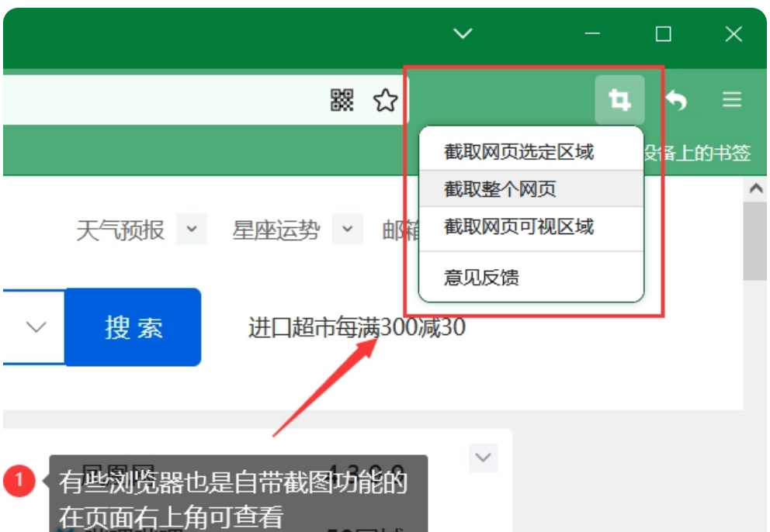
Task: Open the hamburger main menu
Action: (732, 100)
